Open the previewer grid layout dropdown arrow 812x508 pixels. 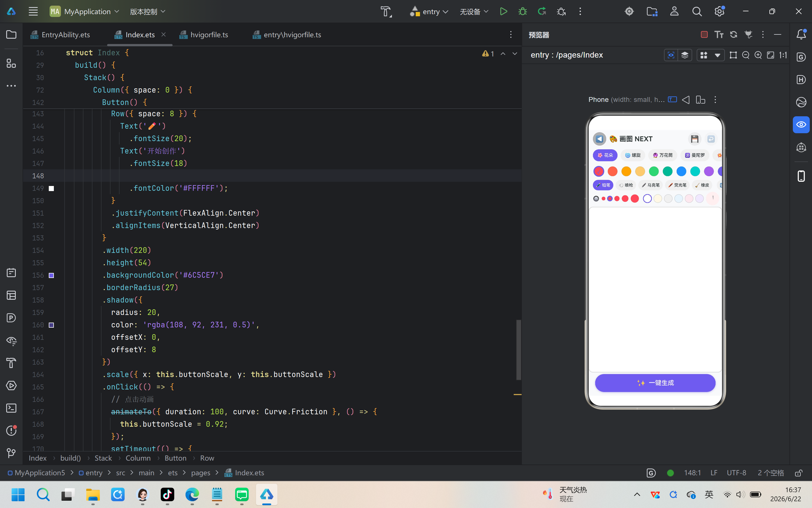tap(717, 55)
